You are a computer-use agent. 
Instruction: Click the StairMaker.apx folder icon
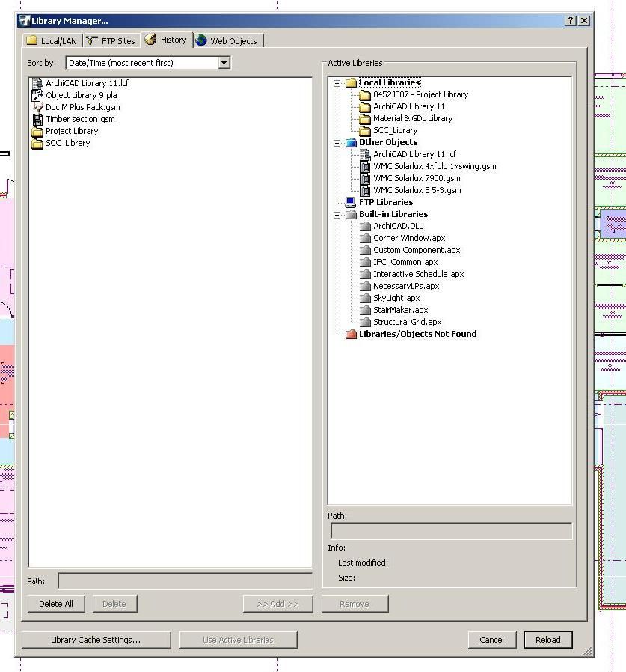click(365, 310)
